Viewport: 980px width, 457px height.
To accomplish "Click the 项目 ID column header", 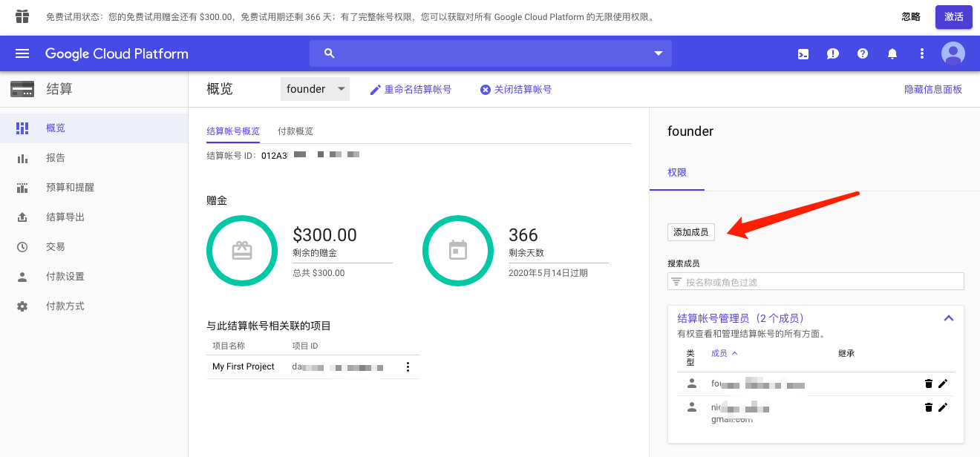I will point(305,346).
